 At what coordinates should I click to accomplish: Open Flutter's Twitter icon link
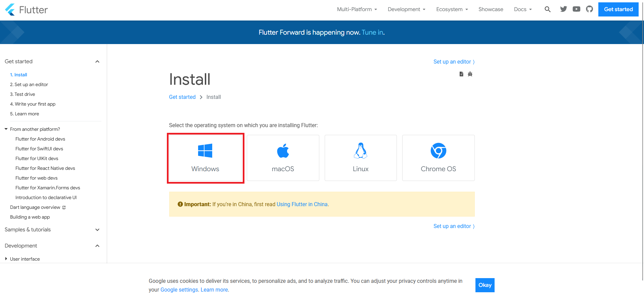pos(563,9)
